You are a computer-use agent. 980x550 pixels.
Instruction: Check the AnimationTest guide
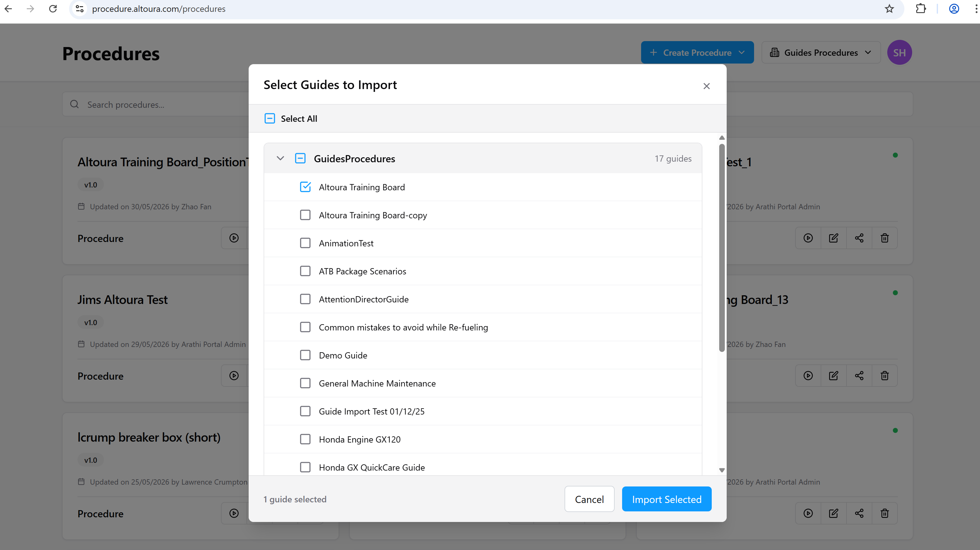point(305,243)
